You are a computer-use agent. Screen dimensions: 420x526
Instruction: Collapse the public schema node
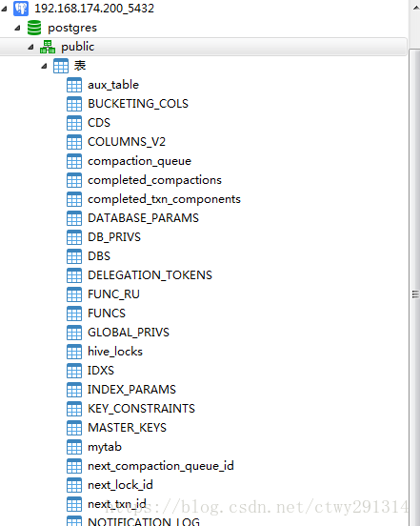point(30,47)
